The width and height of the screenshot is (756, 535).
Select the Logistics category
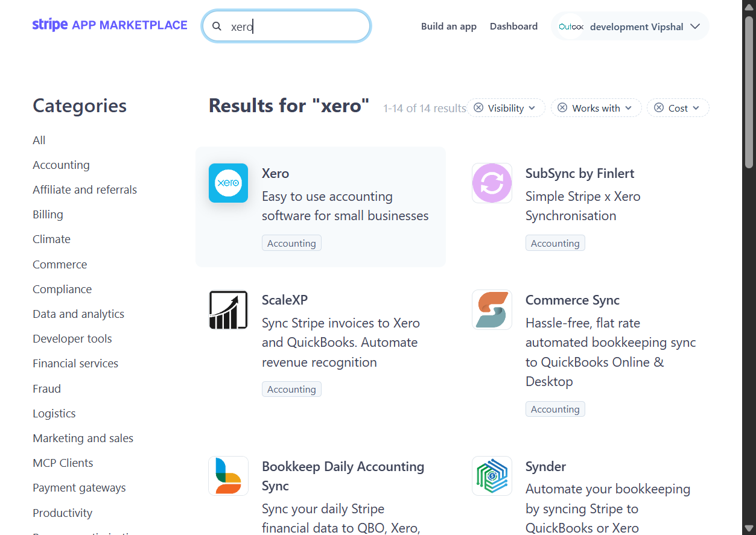tap(54, 414)
